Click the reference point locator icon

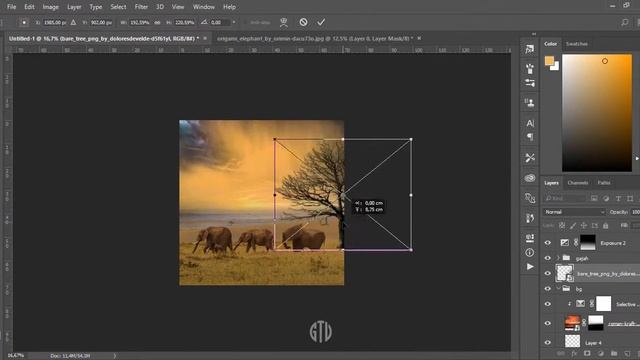[24, 22]
